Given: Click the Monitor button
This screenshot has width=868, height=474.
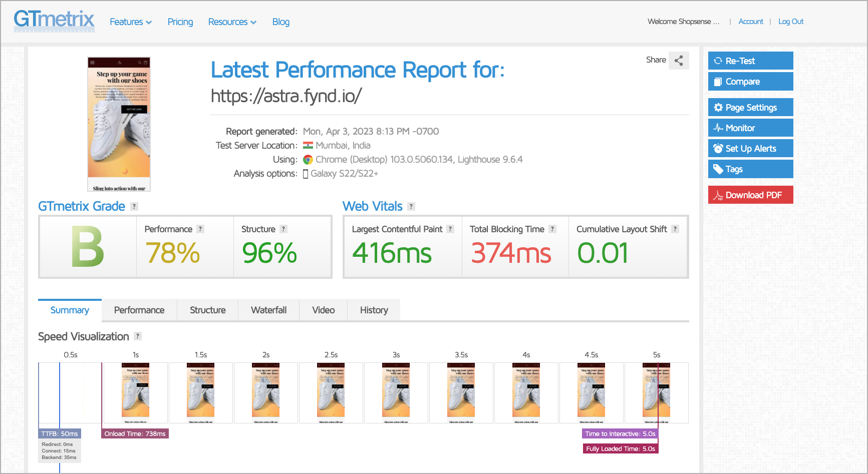Looking at the screenshot, I should click(x=750, y=128).
